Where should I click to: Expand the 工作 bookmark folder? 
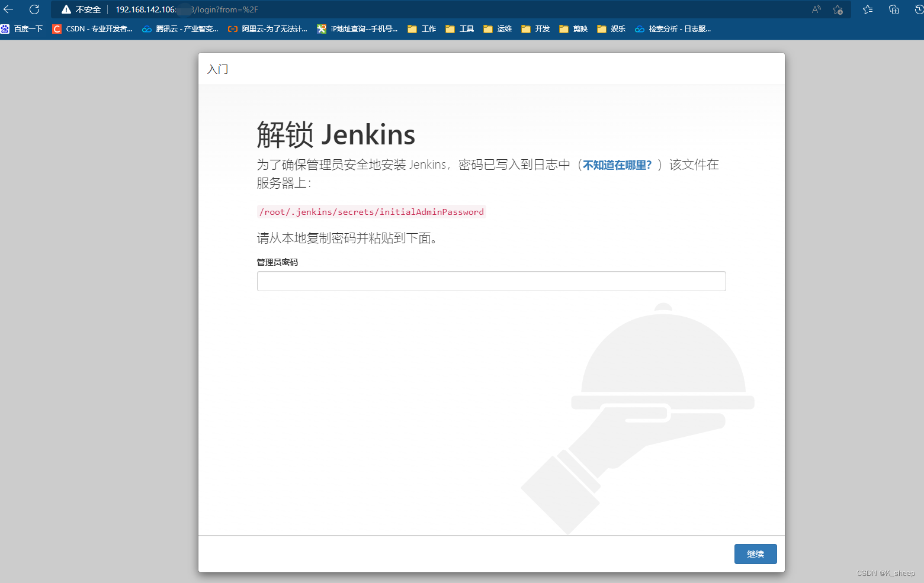(x=422, y=29)
